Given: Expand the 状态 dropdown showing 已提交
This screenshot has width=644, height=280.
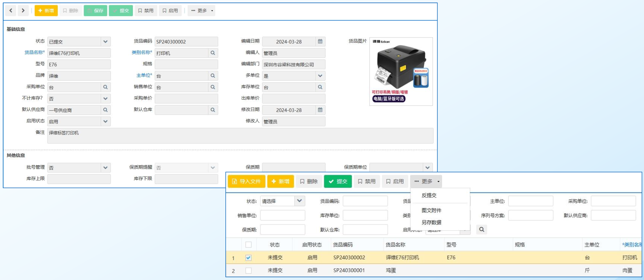Looking at the screenshot, I should pos(105,42).
